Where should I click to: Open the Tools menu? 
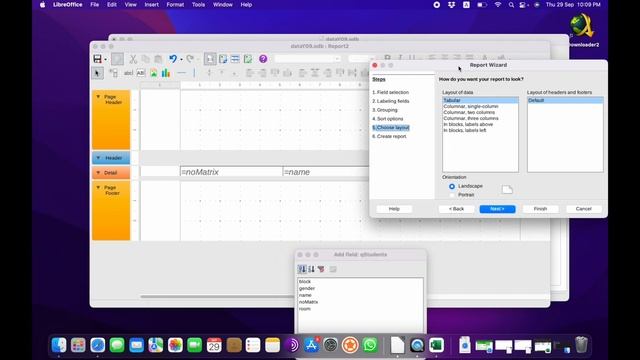tap(198, 5)
